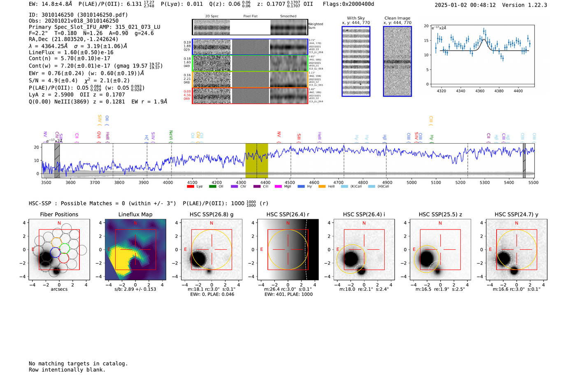Click the orange HeII legend swatch
The image size is (576, 392).
point(322,186)
